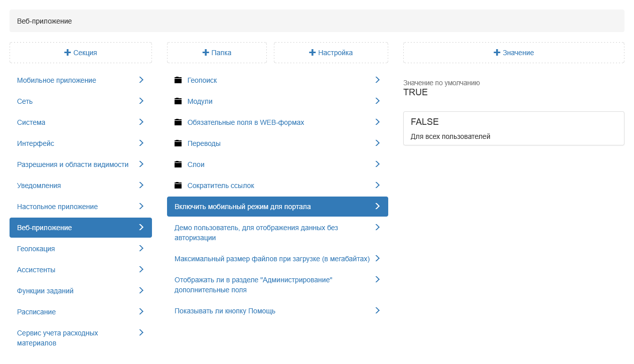Image resolution: width=634 pixels, height=364 pixels.
Task: Click the folder icon next to Слои
Action: point(178,164)
